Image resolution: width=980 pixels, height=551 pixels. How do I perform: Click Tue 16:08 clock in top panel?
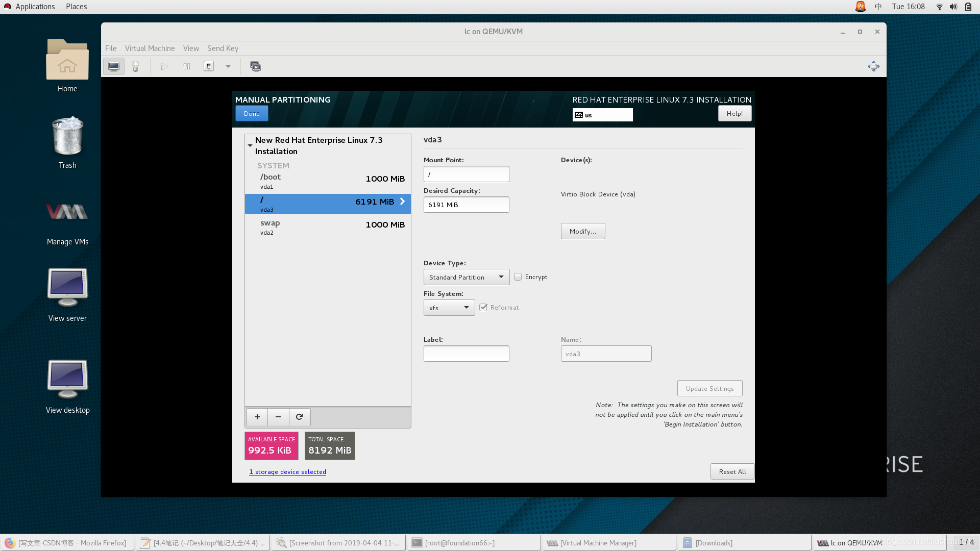point(908,7)
